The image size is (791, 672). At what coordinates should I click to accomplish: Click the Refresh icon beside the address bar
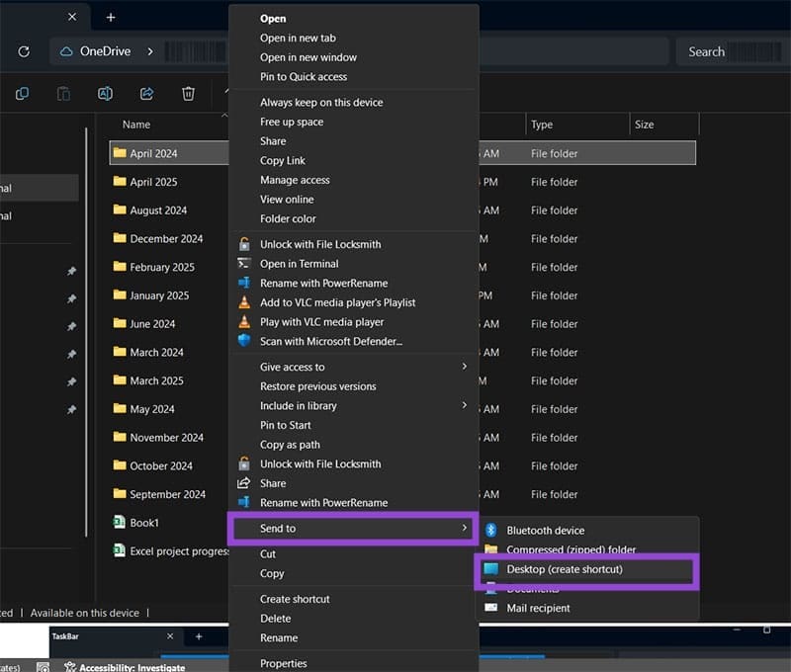[24, 51]
